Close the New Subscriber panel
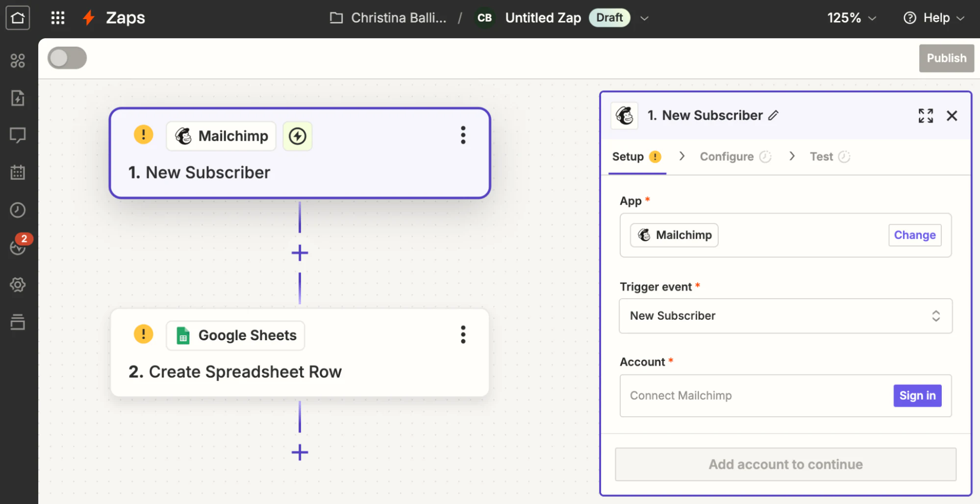 click(x=952, y=116)
